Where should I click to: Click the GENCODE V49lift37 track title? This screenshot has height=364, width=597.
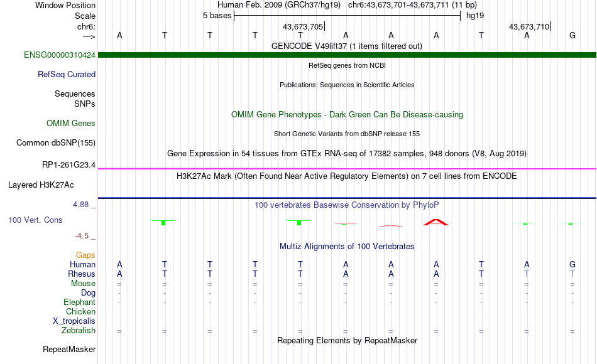pyautogui.click(x=347, y=46)
